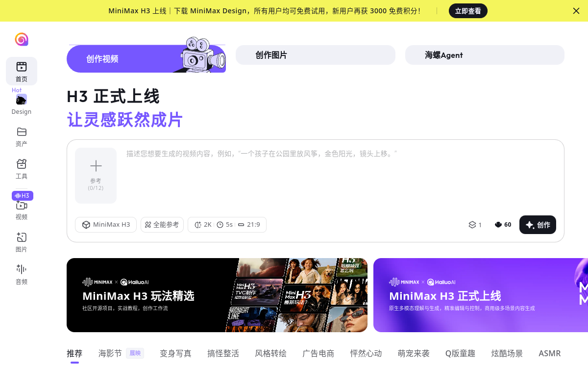Select the 海影节 category tab
588x368 pixels.
click(110, 353)
